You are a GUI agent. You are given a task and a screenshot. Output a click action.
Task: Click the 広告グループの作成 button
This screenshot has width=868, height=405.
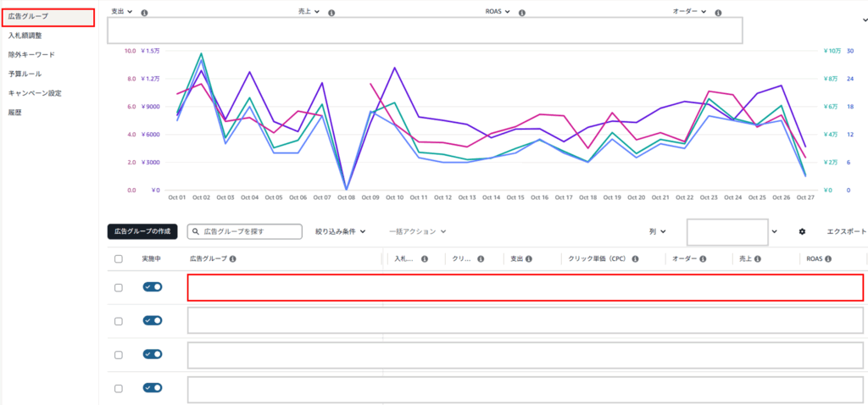(x=142, y=231)
